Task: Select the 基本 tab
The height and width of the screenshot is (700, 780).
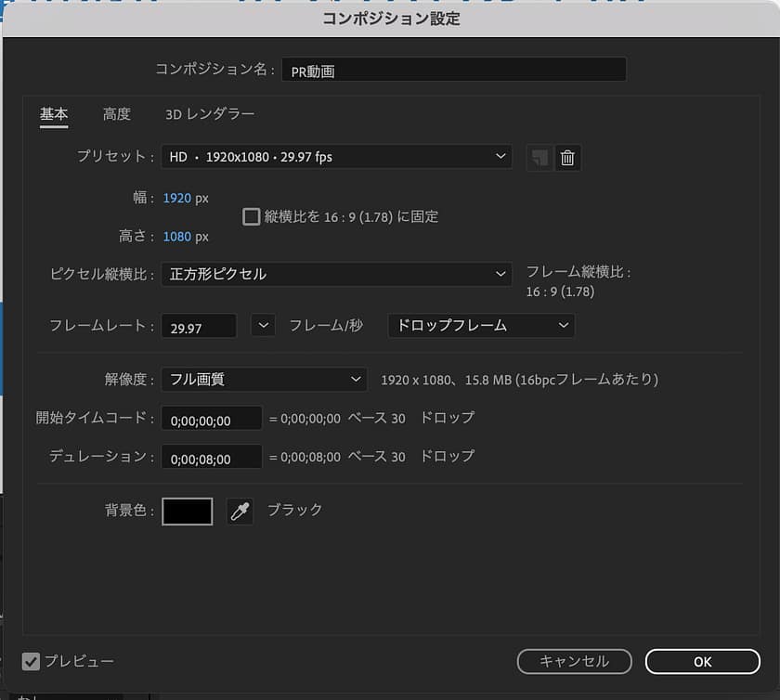Action: pos(54,114)
